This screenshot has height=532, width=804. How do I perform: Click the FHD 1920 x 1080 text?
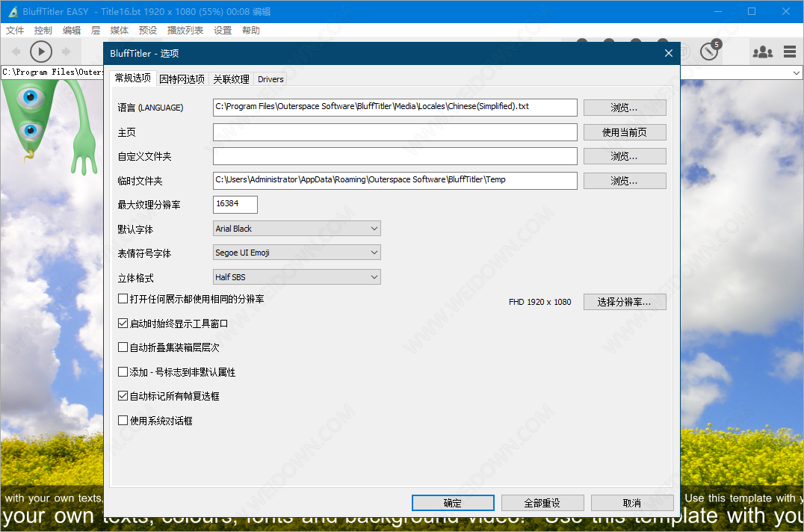tap(540, 302)
